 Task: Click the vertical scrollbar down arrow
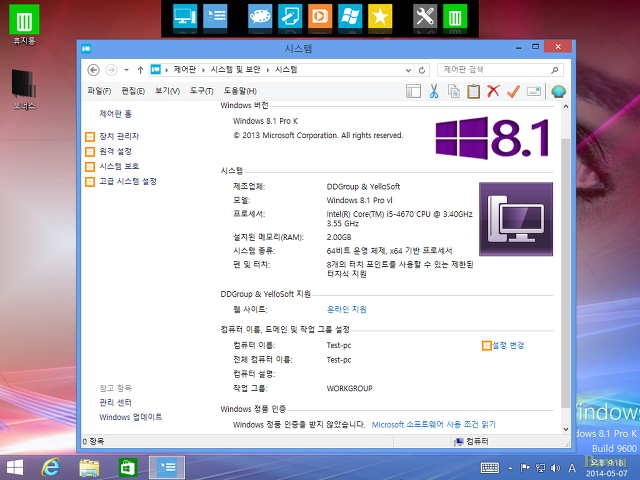tap(566, 429)
